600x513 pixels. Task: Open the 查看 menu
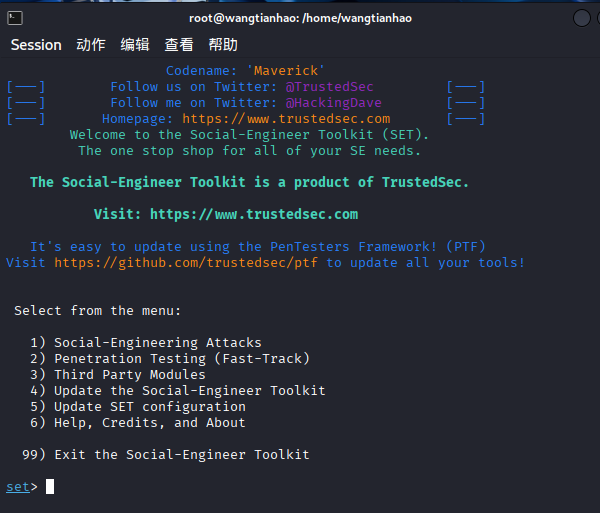click(179, 45)
